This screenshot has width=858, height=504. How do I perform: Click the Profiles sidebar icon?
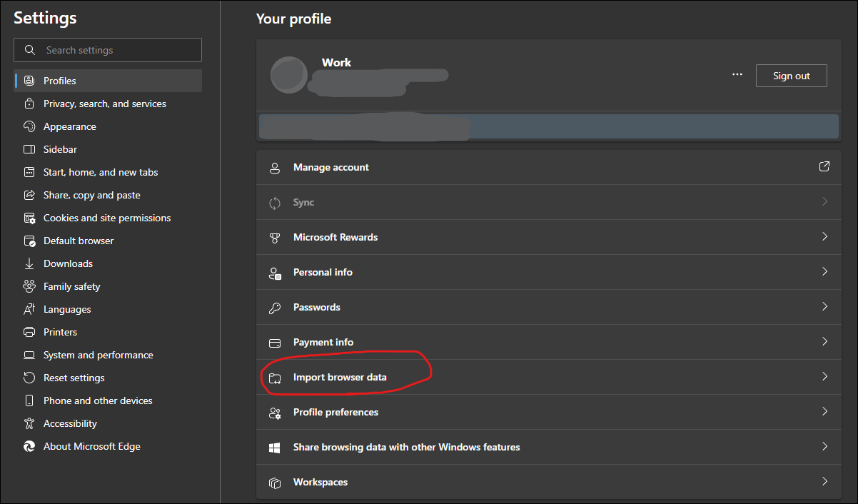click(x=29, y=81)
